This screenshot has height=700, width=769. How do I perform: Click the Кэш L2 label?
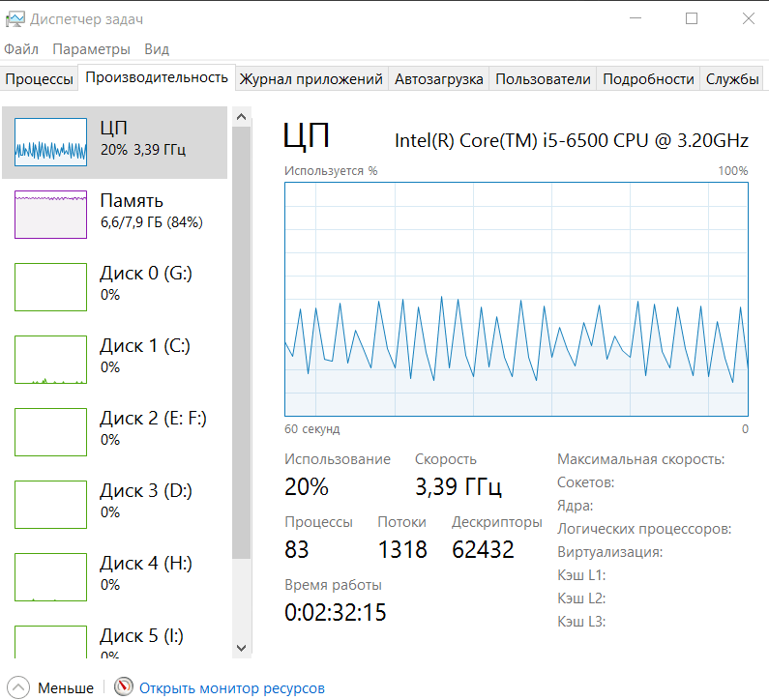pos(581,598)
